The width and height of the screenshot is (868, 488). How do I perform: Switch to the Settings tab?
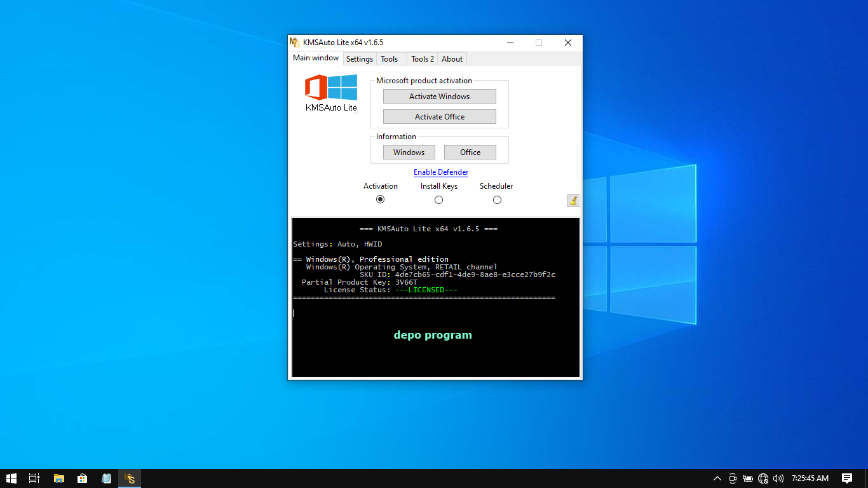(360, 59)
